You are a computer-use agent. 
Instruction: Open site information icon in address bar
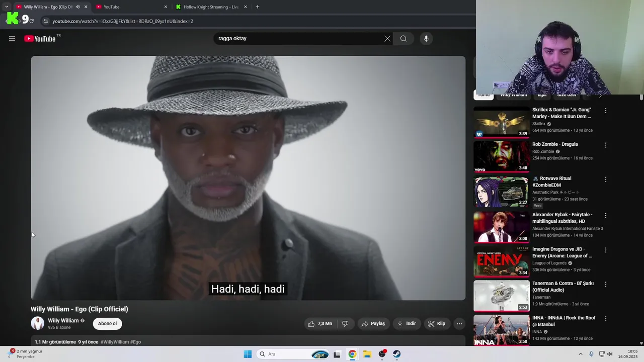point(46,21)
